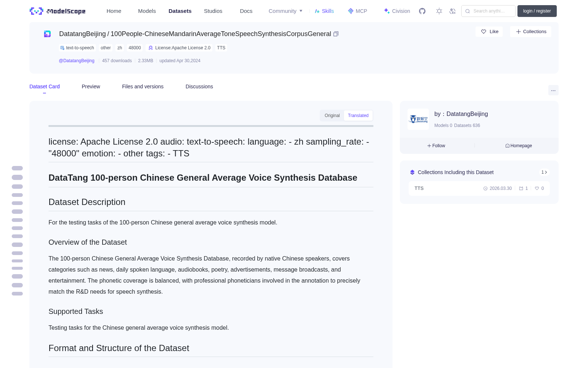The width and height of the screenshot is (588, 368).
Task: Focus the Search anything input field
Action: point(488,11)
